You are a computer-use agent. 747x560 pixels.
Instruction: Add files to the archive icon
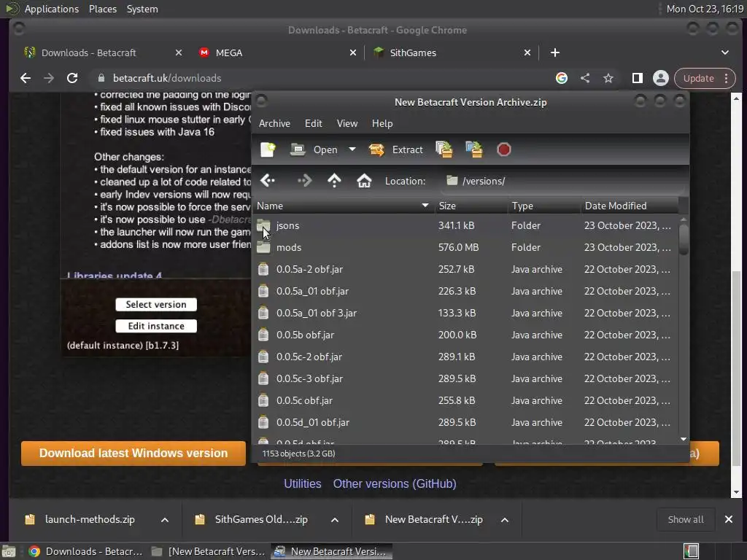pos(444,149)
